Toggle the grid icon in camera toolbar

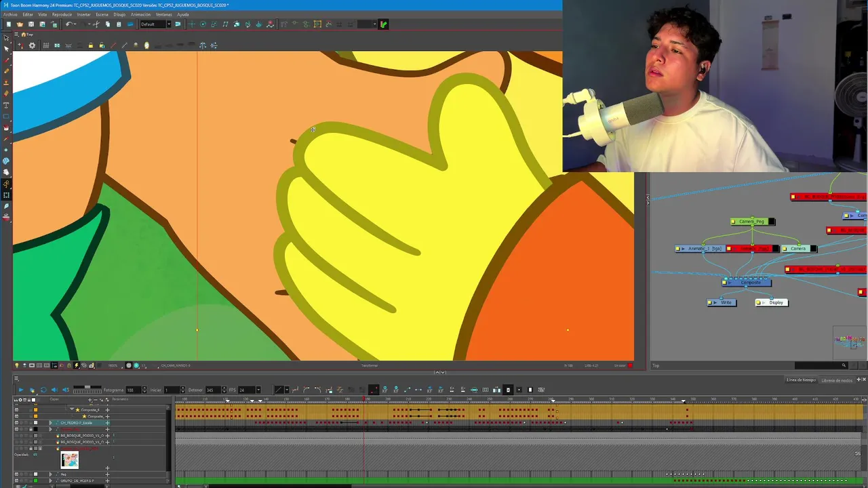(x=45, y=45)
